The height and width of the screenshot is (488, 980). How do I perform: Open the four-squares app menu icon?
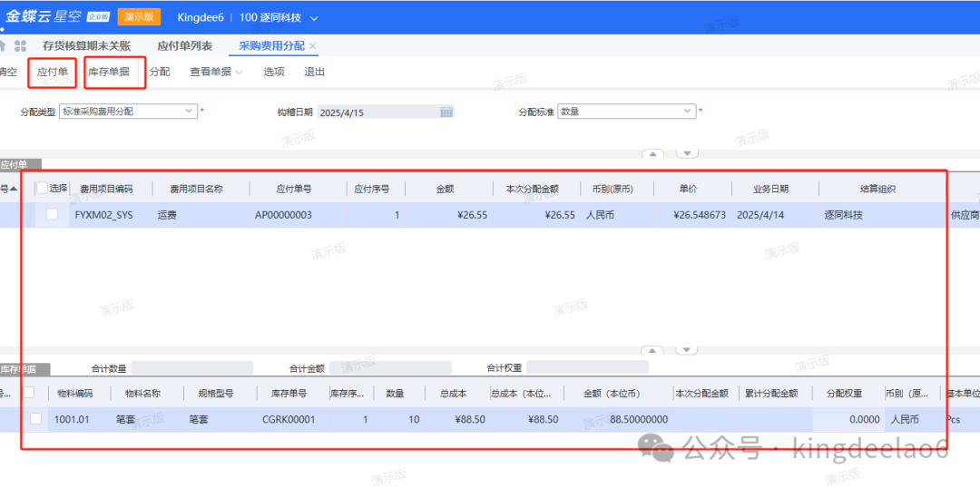tap(20, 45)
